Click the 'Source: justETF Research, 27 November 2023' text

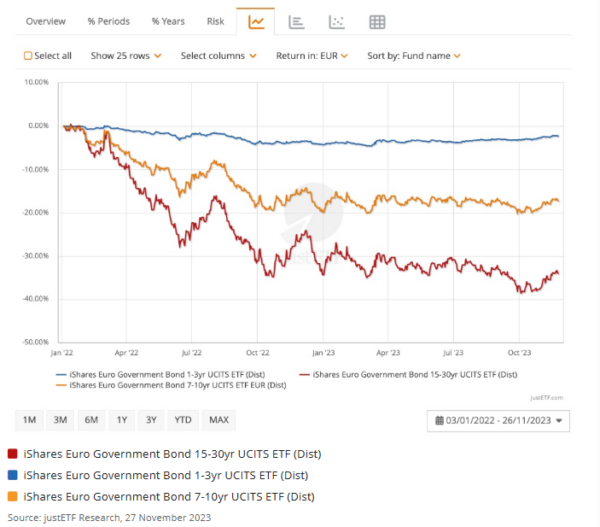109,518
